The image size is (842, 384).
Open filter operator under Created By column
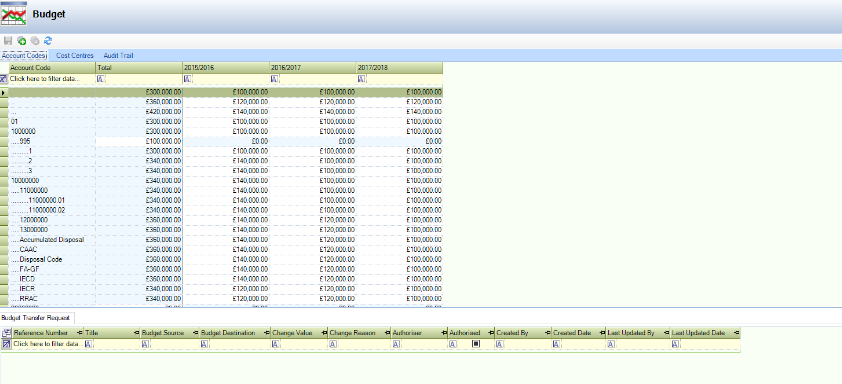click(499, 344)
